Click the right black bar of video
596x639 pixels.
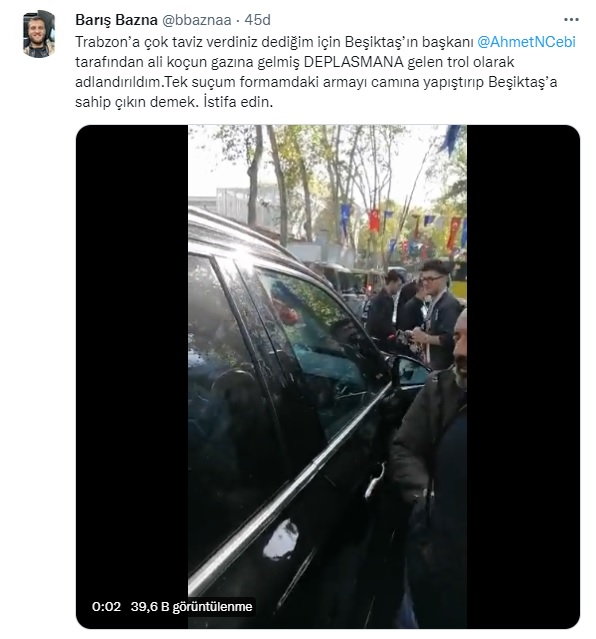coord(523,376)
